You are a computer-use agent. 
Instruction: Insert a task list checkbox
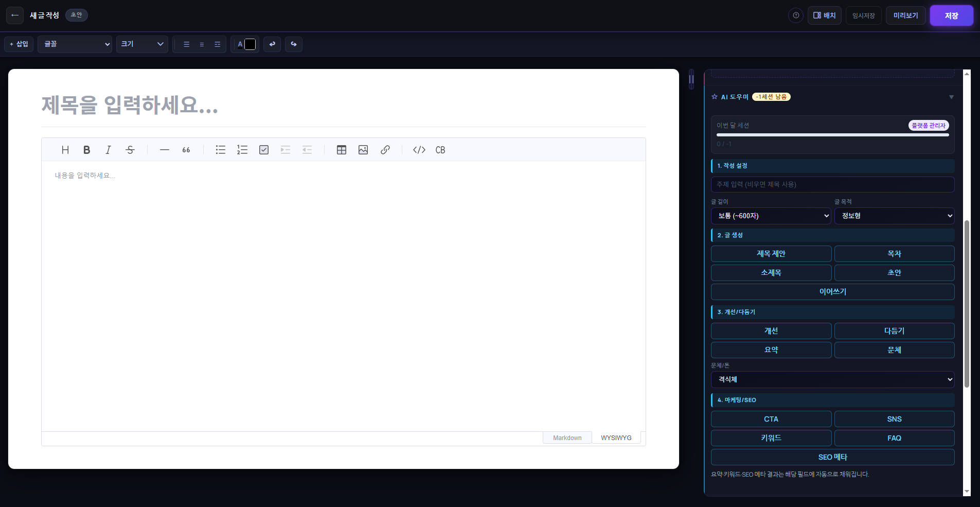click(264, 150)
